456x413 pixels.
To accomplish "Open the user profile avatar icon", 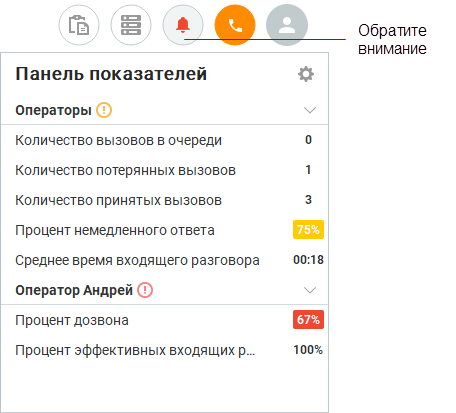I will [x=287, y=25].
